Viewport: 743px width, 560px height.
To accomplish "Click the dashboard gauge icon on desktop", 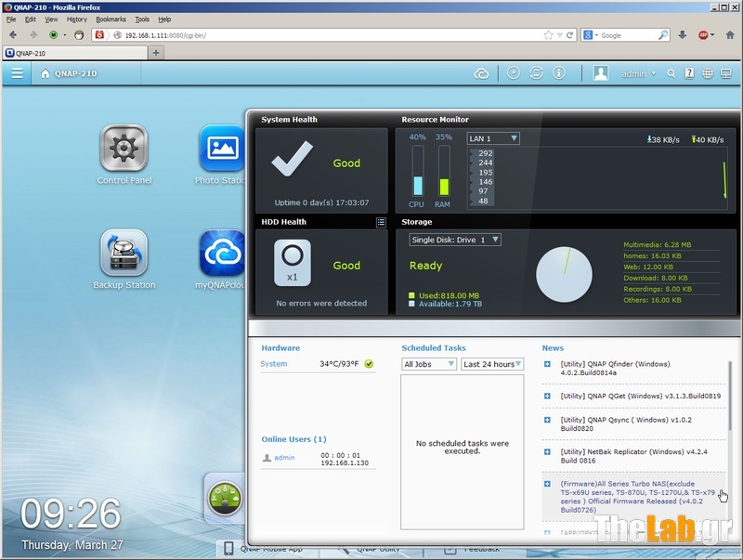I will [225, 498].
